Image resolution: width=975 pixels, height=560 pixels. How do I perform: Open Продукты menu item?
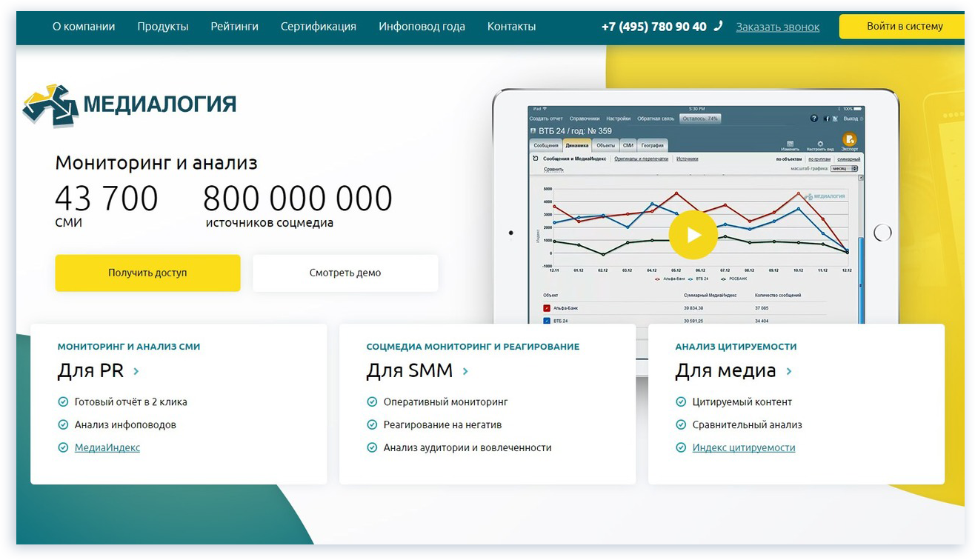[163, 27]
